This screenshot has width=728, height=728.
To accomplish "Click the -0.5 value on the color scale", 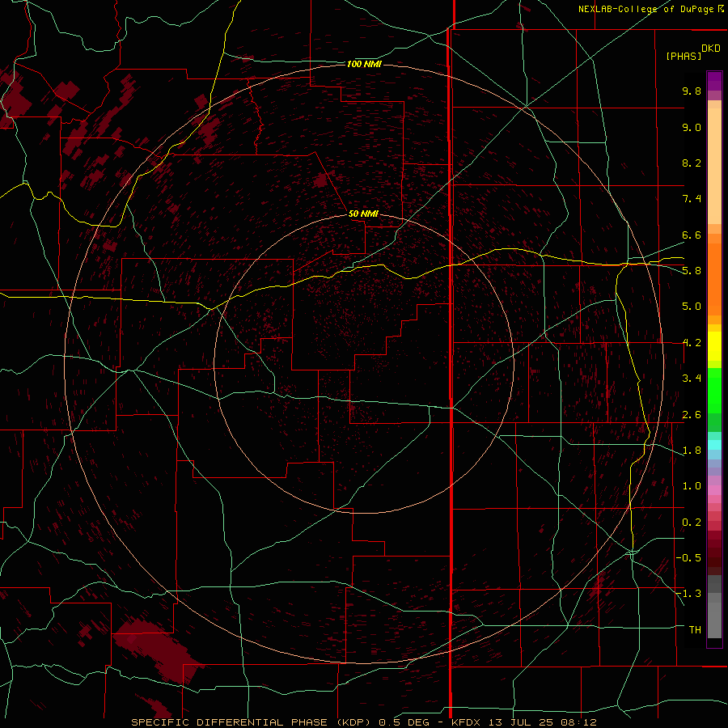I will 688,558.
